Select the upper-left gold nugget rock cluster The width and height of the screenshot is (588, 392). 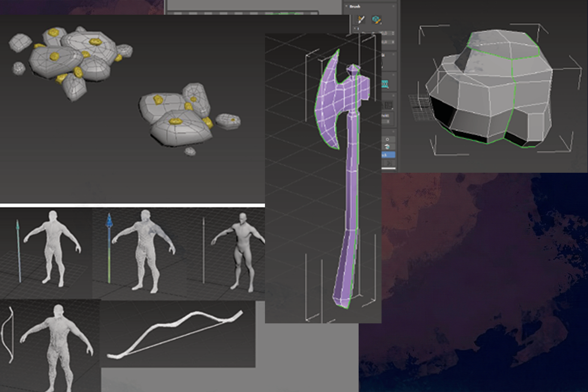[70, 58]
